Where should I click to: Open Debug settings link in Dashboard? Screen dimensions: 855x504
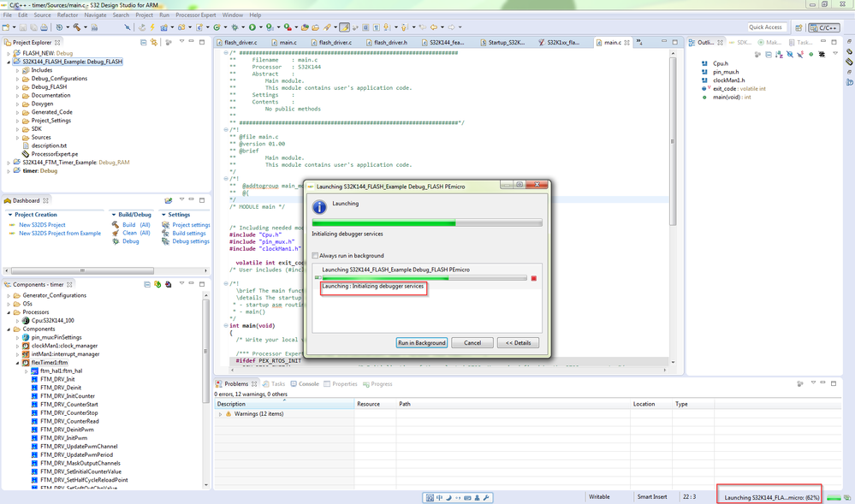191,241
